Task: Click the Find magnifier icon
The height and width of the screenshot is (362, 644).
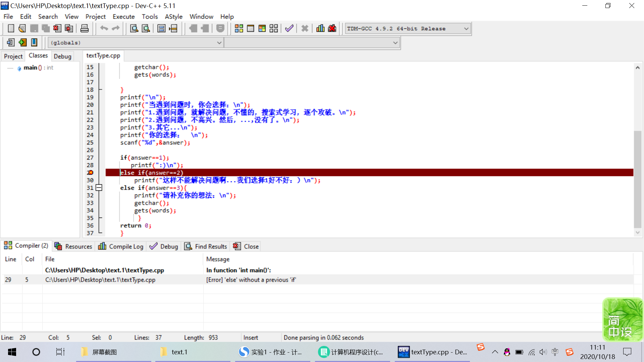Action: tap(134, 28)
